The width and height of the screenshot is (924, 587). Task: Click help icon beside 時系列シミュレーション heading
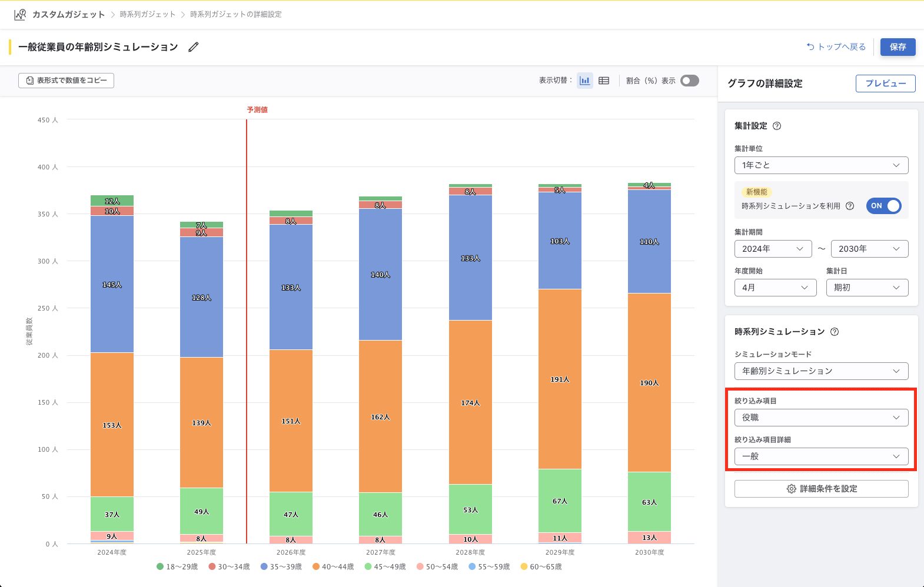835,332
